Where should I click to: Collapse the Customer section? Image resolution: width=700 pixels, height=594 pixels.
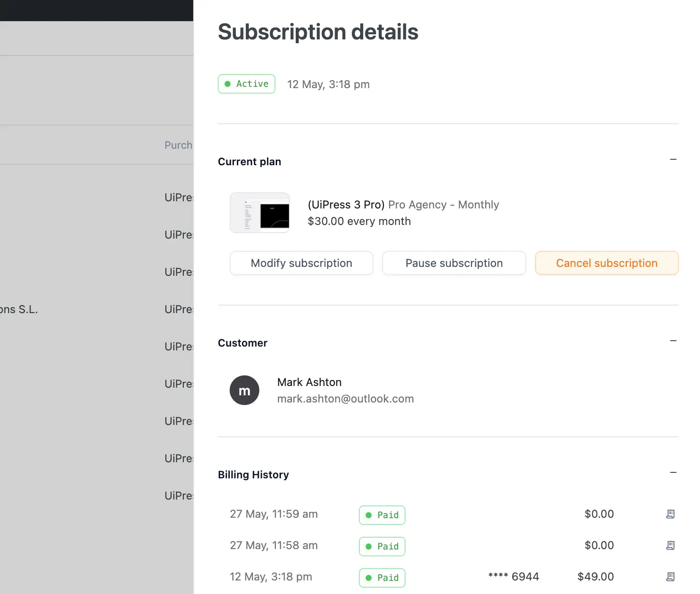pyautogui.click(x=673, y=341)
